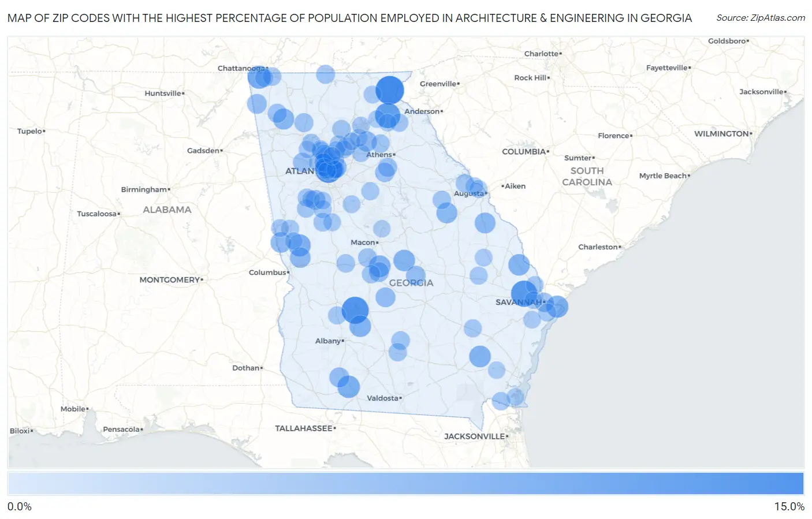812x519 pixels.
Task: Click the Mobile city label
Action: coord(73,409)
